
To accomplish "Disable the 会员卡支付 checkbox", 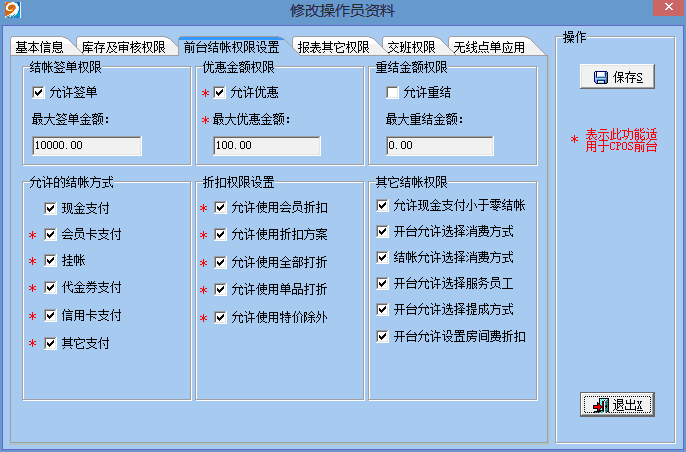I will (51, 235).
